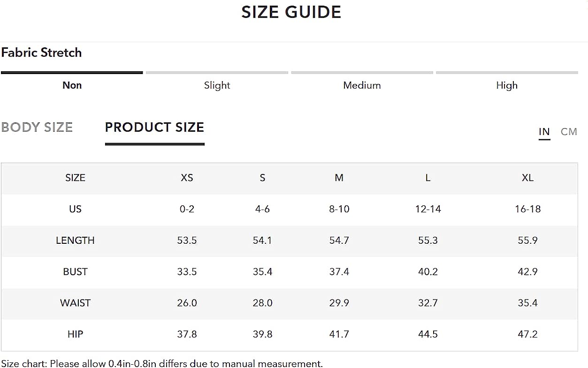Image resolution: width=588 pixels, height=368 pixels.
Task: Click the BUST row label
Action: coord(75,271)
